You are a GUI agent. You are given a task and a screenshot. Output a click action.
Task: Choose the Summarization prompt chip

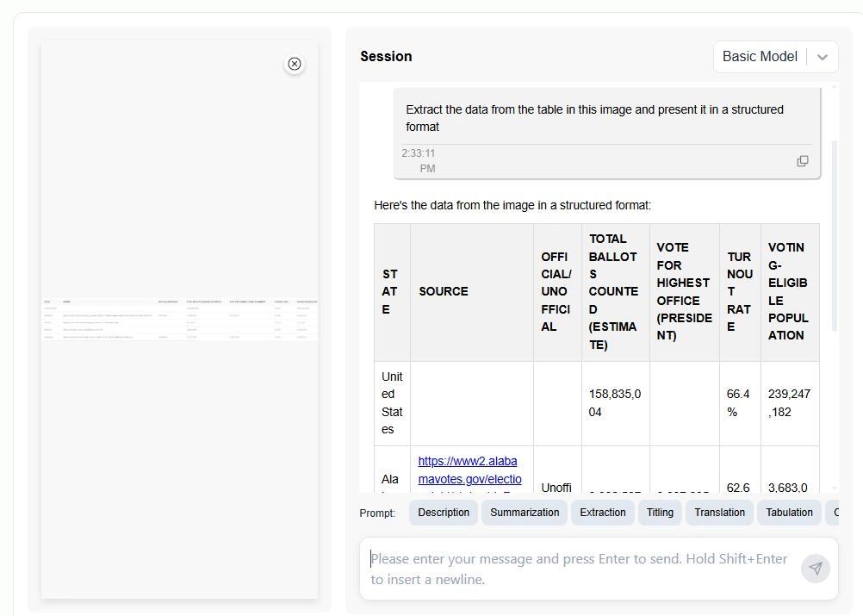pos(525,513)
